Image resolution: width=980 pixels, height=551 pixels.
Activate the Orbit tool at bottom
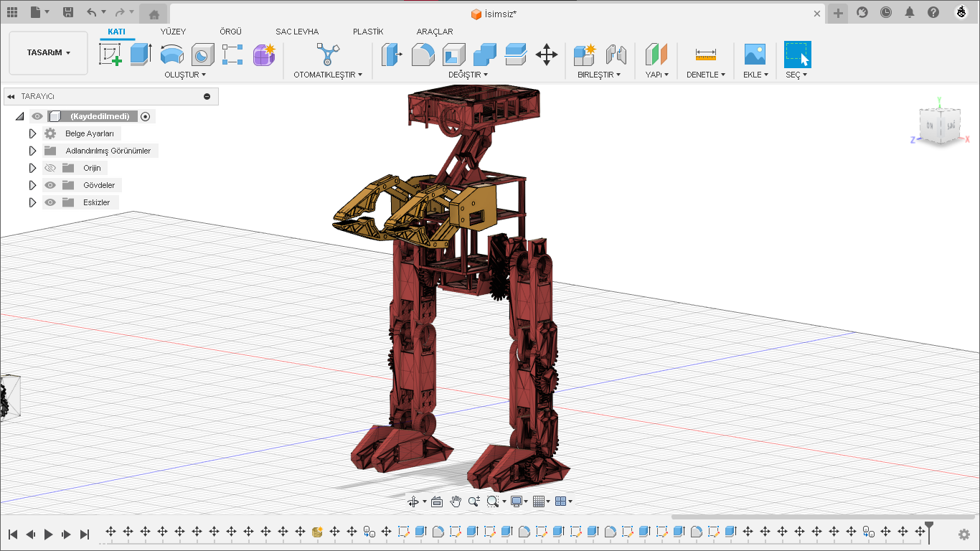414,501
